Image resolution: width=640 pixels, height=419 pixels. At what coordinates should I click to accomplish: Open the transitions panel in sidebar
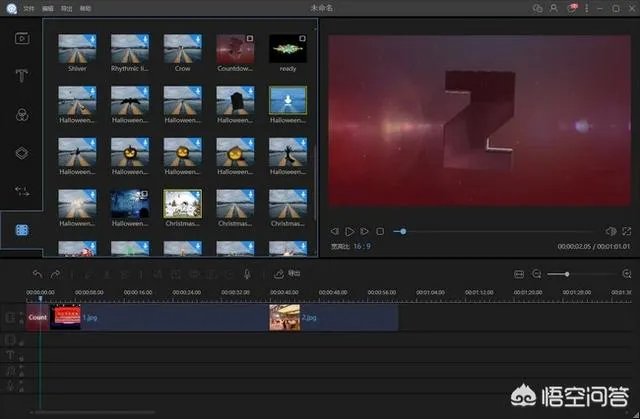click(x=21, y=190)
